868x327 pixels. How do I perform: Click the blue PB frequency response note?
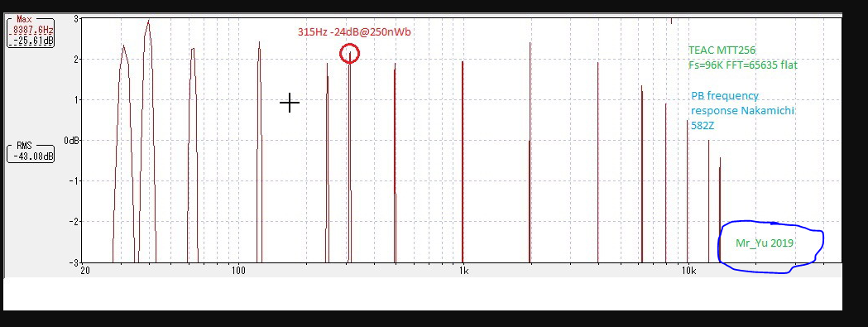pos(742,110)
